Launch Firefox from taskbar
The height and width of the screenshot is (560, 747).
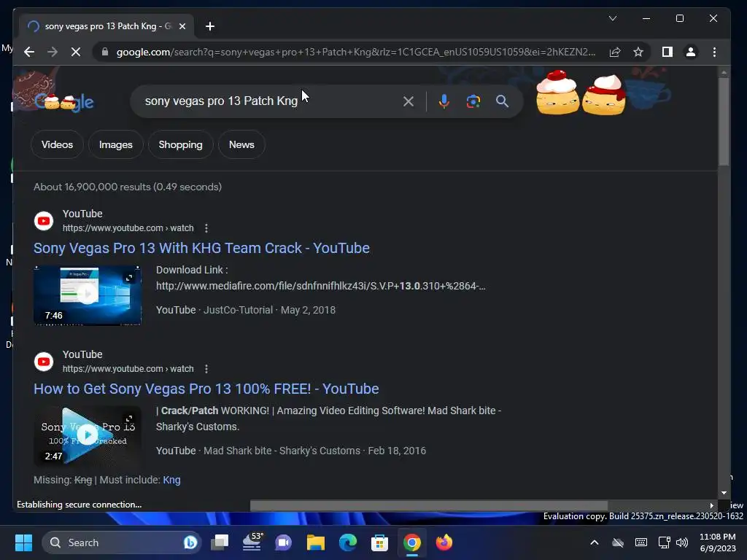point(444,542)
